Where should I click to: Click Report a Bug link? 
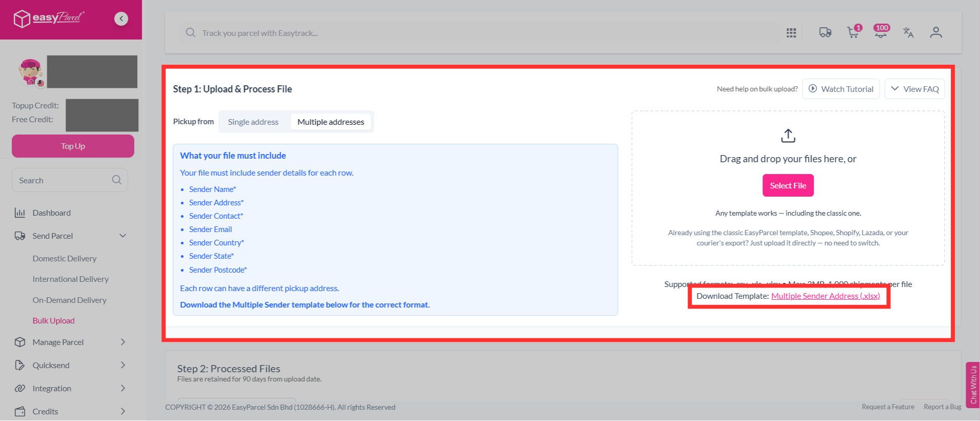pyautogui.click(x=943, y=407)
